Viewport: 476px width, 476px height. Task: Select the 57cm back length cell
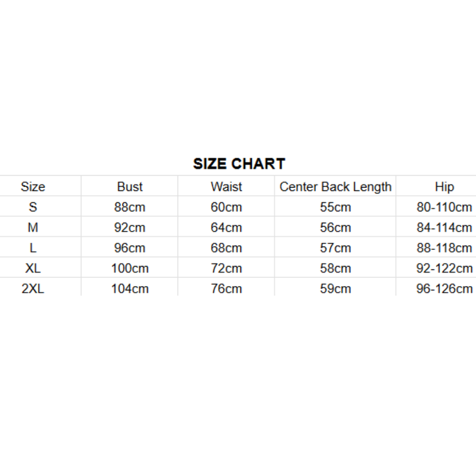pos(335,248)
